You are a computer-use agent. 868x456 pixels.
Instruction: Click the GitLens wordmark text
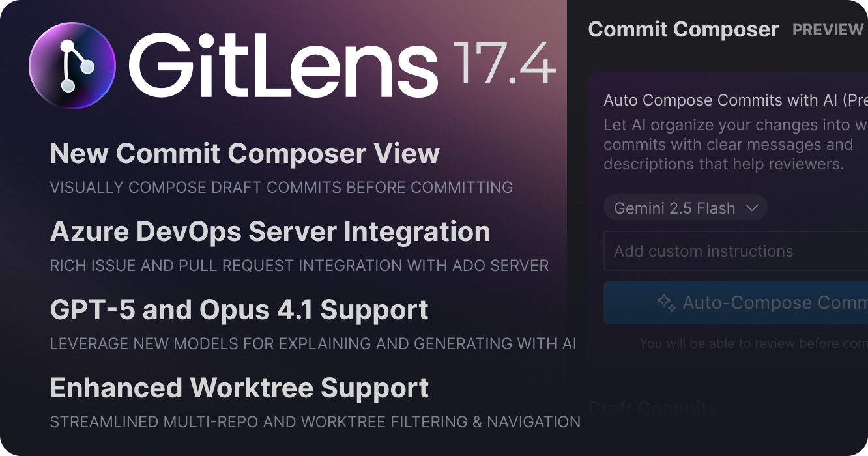point(283,65)
